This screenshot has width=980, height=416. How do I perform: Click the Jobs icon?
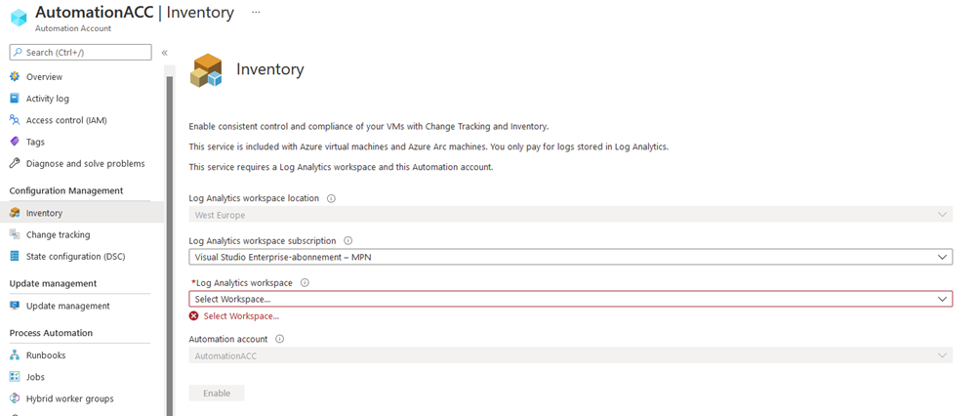[15, 377]
